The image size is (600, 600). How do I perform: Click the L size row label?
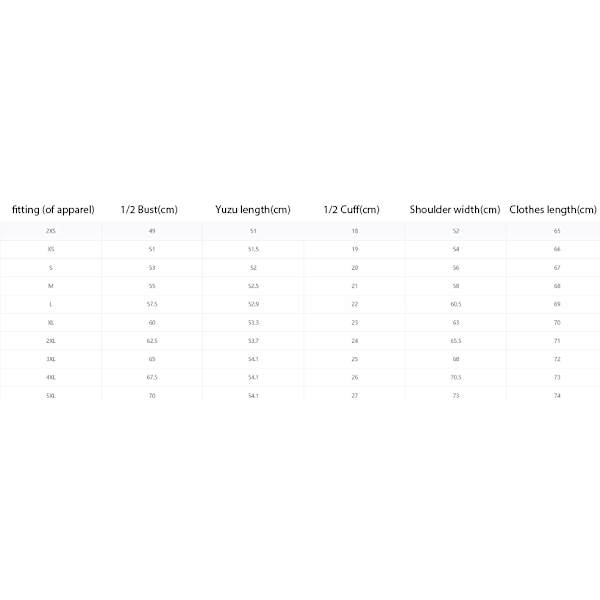coord(51,304)
